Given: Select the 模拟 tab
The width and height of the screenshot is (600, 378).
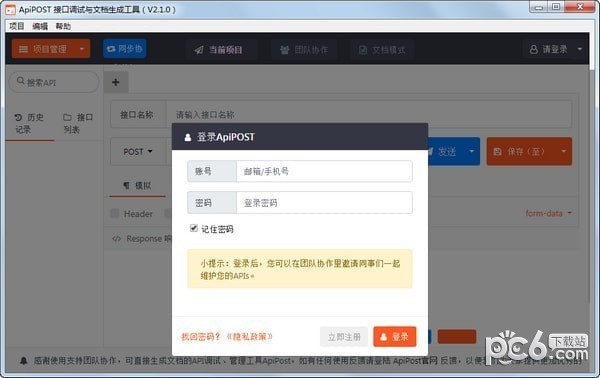Looking at the screenshot, I should (x=137, y=186).
